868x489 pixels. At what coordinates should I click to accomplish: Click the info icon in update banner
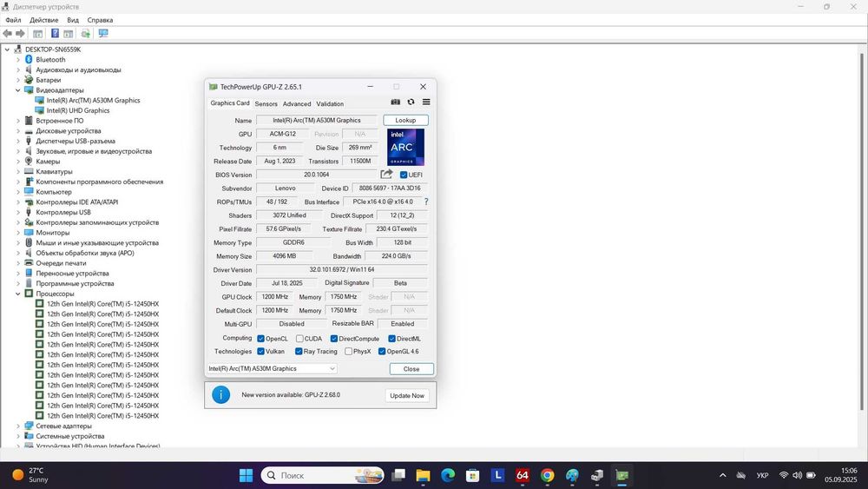pyautogui.click(x=220, y=395)
